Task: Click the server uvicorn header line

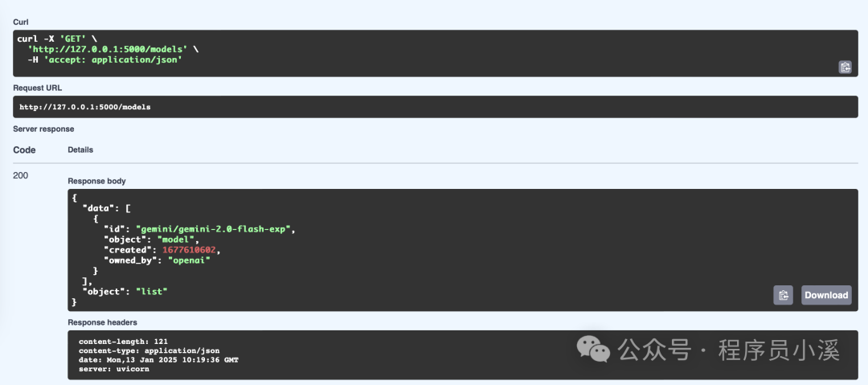Action: click(x=113, y=369)
